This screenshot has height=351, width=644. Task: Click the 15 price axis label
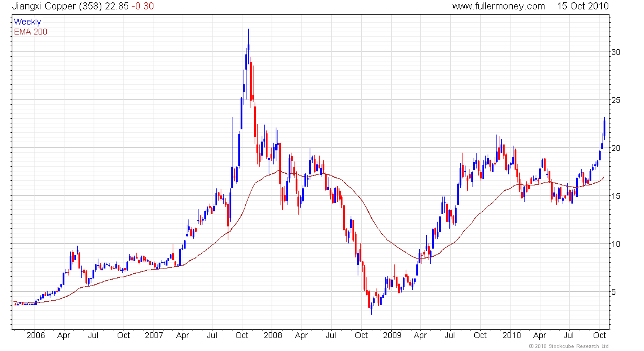(616, 196)
